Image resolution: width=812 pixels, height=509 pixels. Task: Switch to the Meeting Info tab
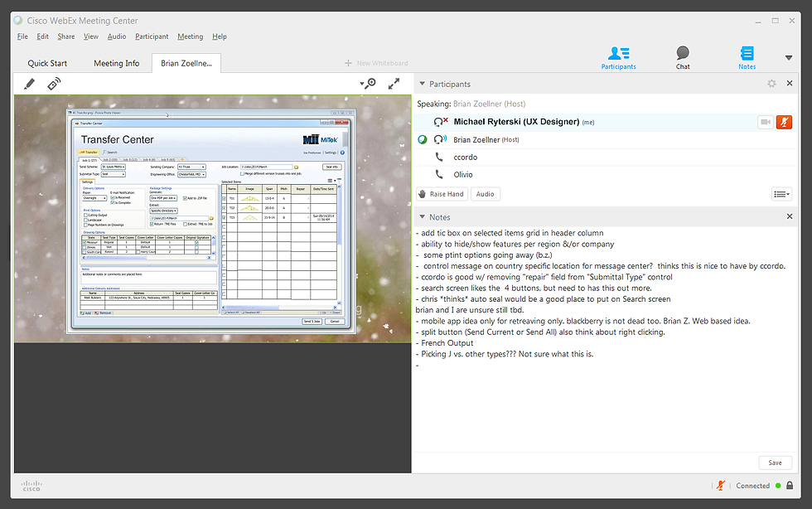click(x=117, y=63)
